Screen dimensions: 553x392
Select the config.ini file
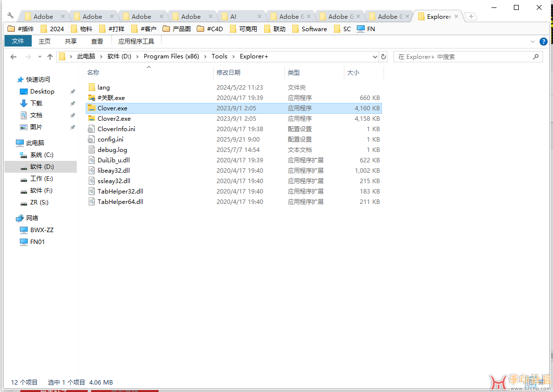pyautogui.click(x=111, y=140)
